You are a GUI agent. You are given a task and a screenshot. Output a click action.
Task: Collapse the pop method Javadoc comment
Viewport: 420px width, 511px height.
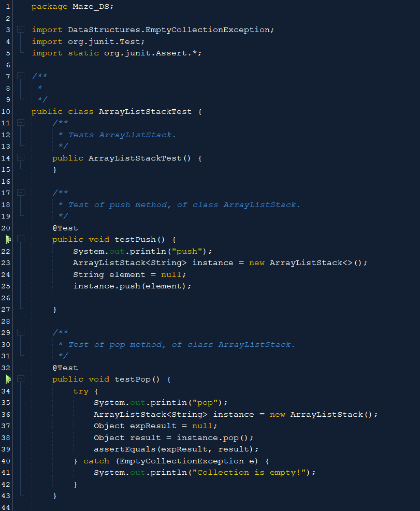(20, 332)
